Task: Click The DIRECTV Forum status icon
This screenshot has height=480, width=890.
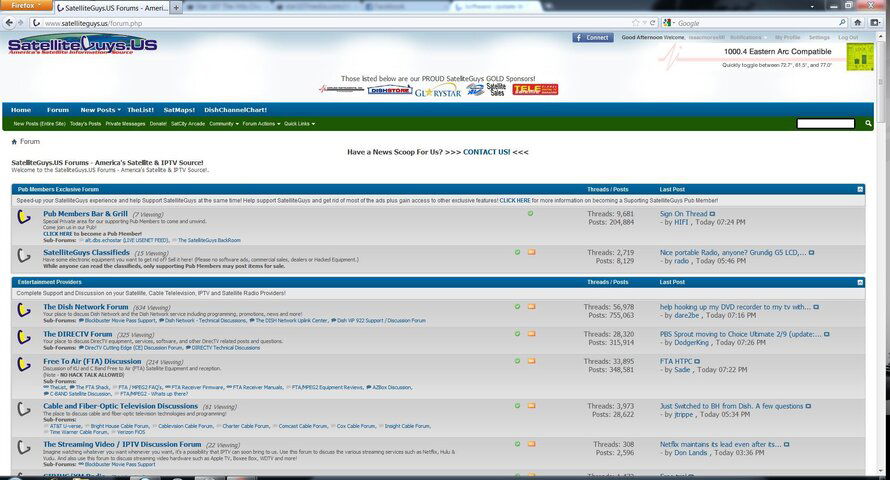Action: tap(23, 337)
